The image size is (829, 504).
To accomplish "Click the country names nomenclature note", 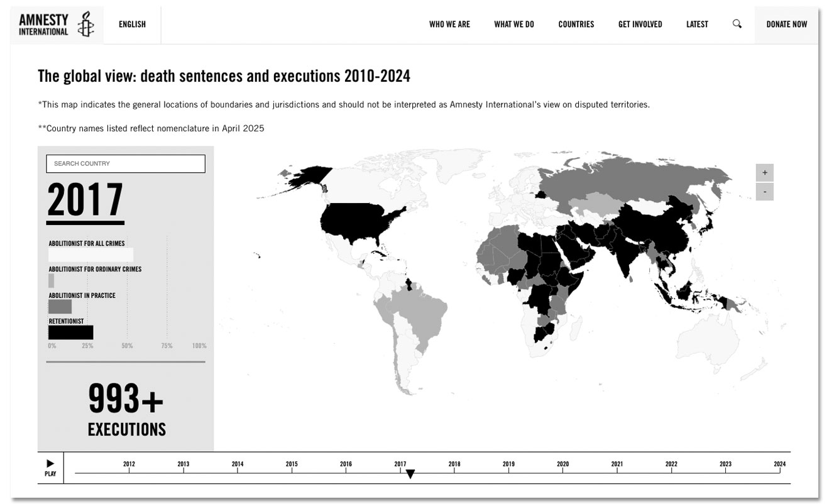I will [151, 128].
